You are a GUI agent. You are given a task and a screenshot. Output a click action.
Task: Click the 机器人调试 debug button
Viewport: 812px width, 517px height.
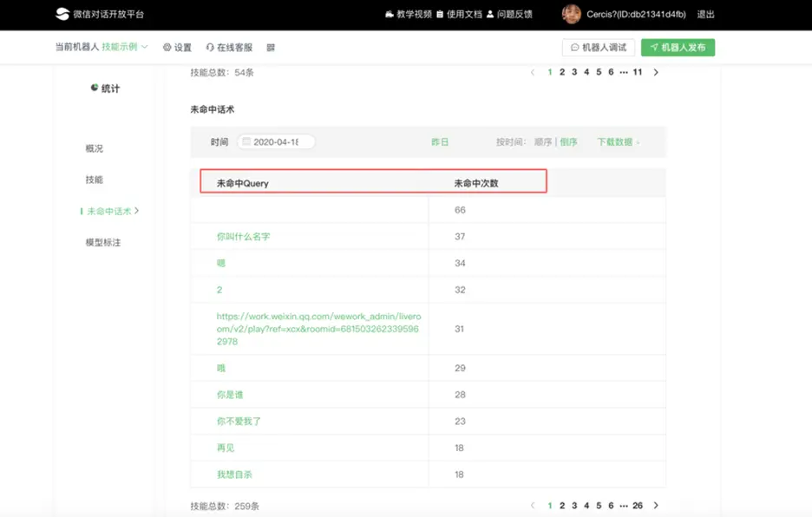point(599,47)
